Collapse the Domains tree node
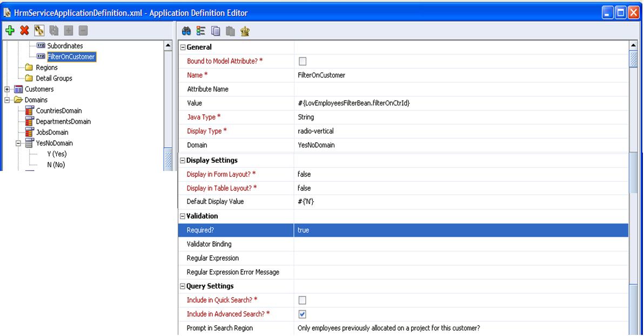 [x=8, y=100]
